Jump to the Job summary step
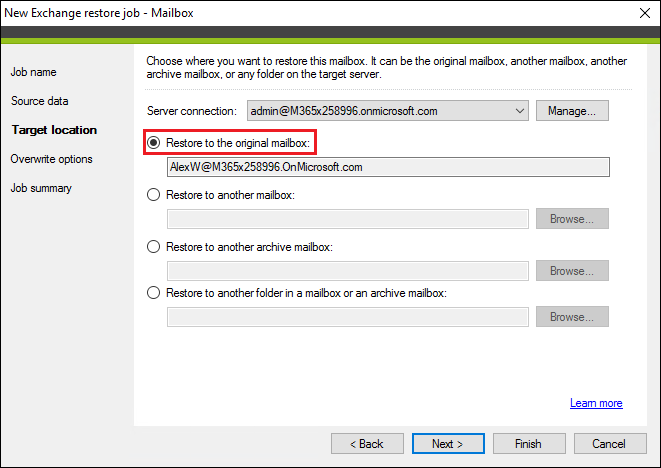 41,188
